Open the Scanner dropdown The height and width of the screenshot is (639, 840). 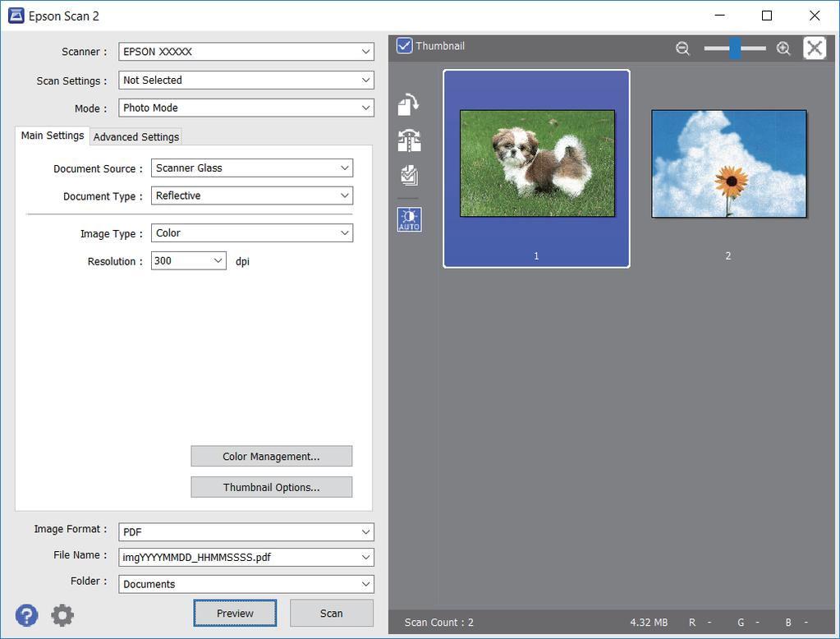tap(246, 52)
